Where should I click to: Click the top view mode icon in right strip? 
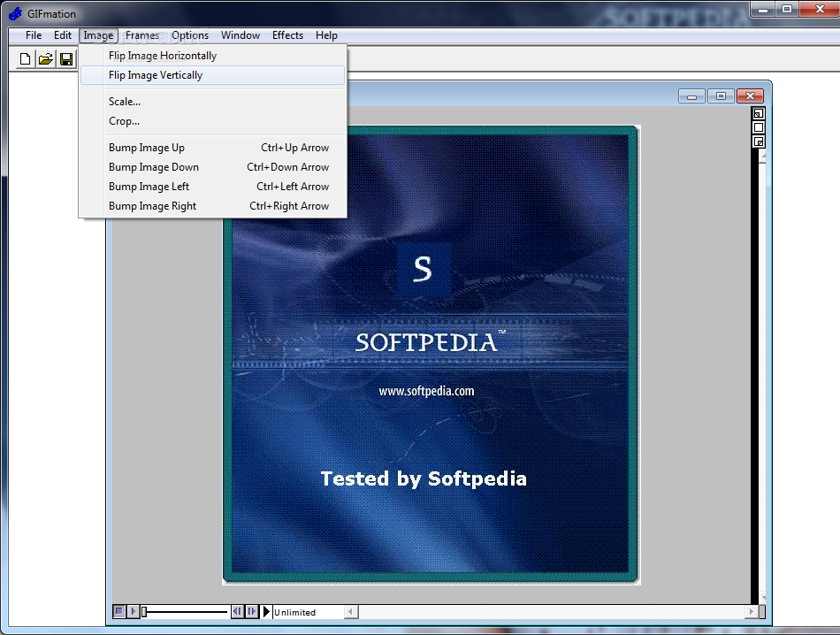click(759, 113)
